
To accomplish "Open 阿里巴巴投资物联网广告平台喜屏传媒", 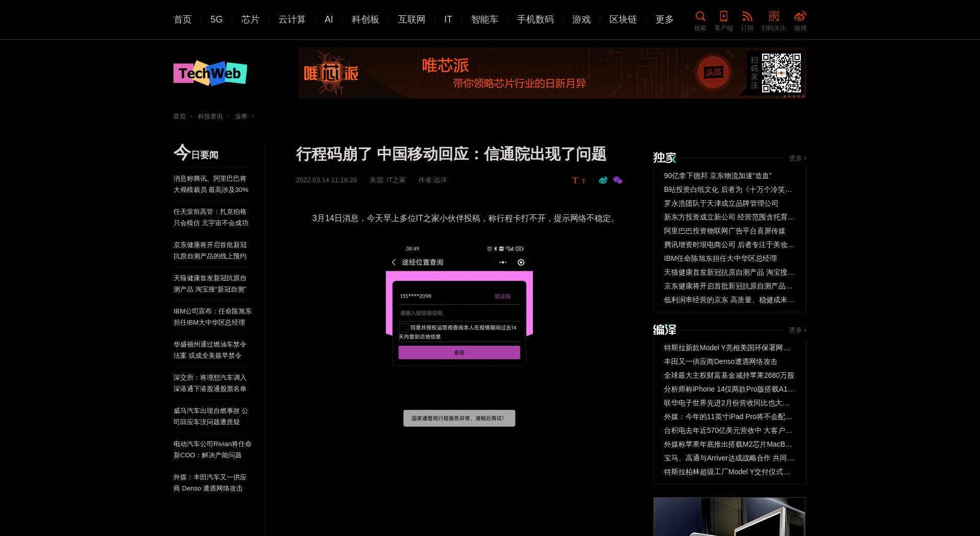I will [x=724, y=231].
